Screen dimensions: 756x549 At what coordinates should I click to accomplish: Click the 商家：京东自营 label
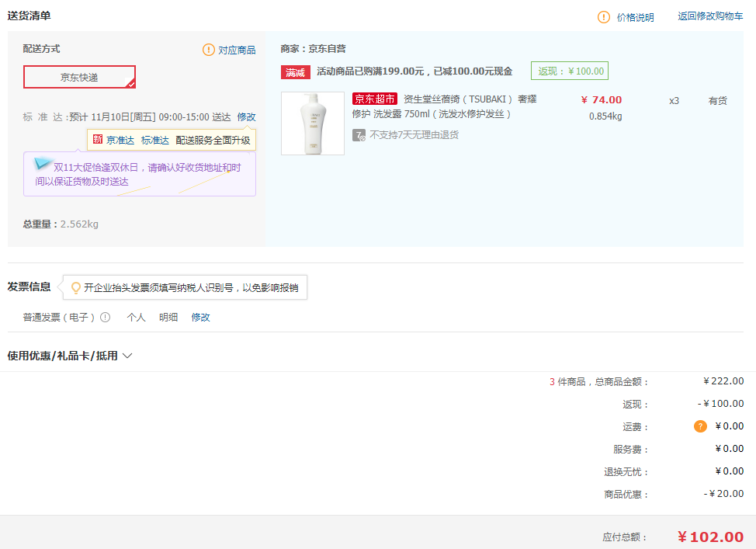pos(314,49)
